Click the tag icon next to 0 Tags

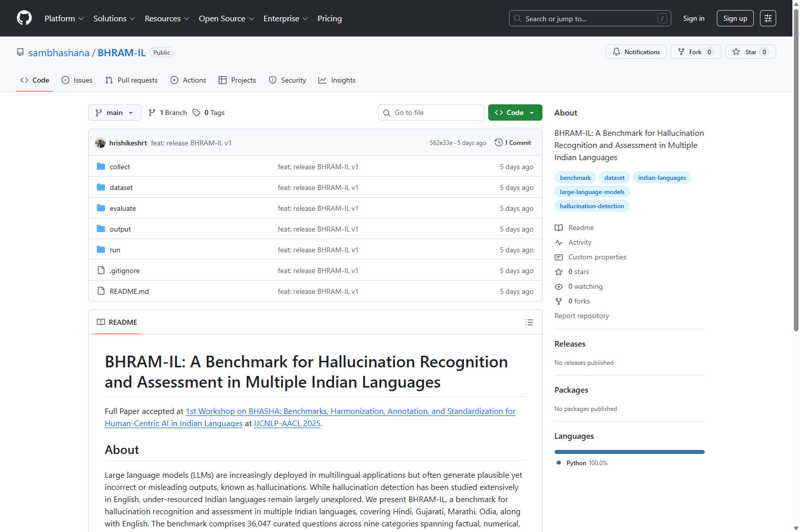coord(196,112)
